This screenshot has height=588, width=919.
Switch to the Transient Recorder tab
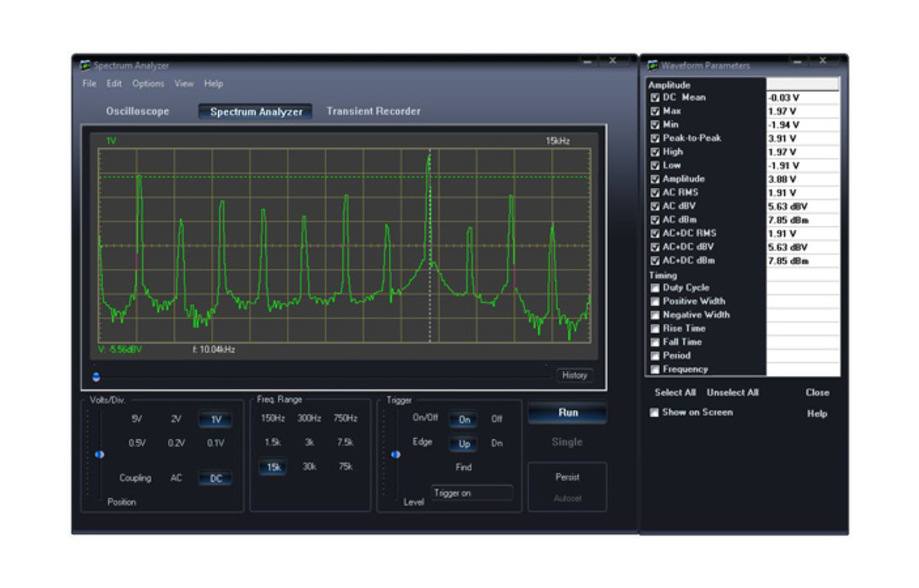(x=374, y=111)
